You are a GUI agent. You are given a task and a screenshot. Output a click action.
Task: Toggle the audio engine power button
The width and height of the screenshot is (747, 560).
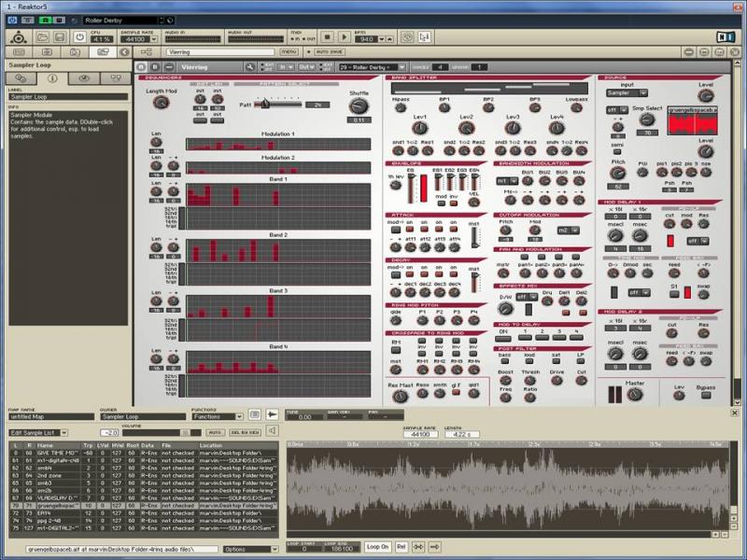pyautogui.click(x=79, y=37)
